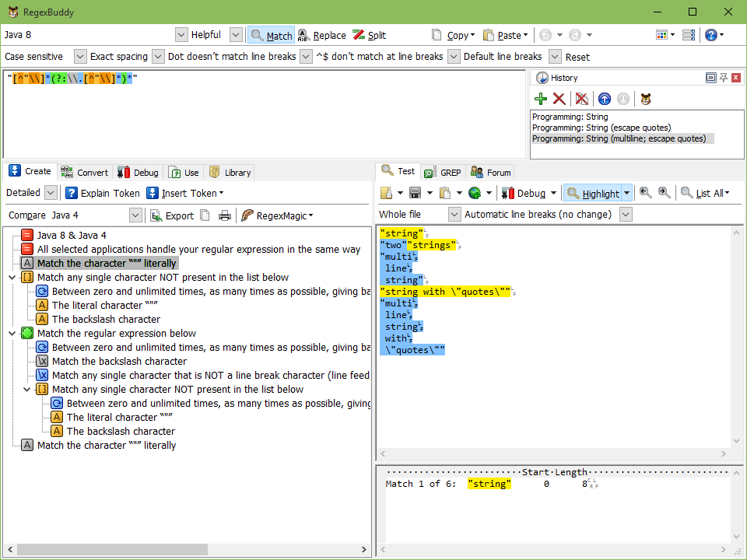This screenshot has height=560, width=747.
Task: Click the Print icon next to Export
Action: tap(225, 215)
